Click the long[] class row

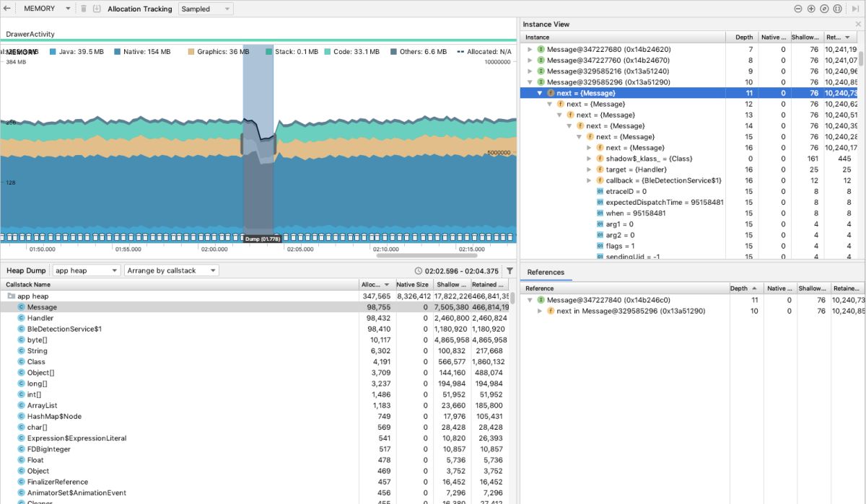coord(256,384)
